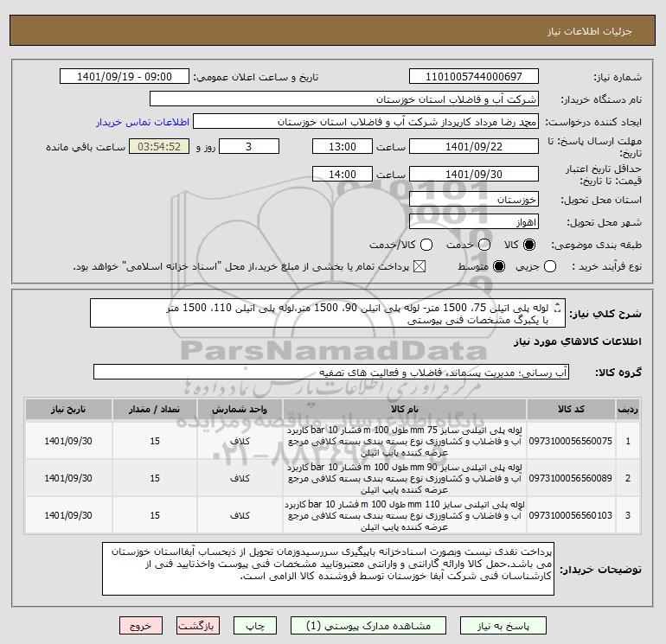Screen dimensions: 666x644
Task: Click the price validity date 1401/09/30
Action: tap(474, 174)
